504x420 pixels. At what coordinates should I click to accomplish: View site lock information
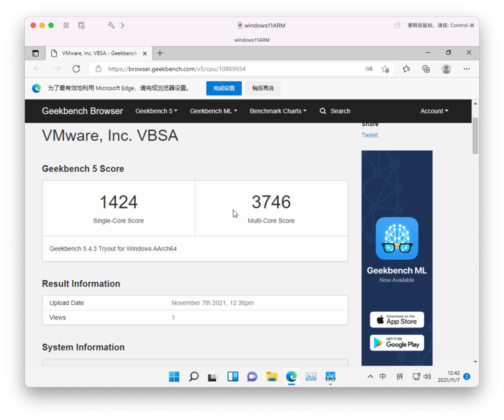[98, 69]
